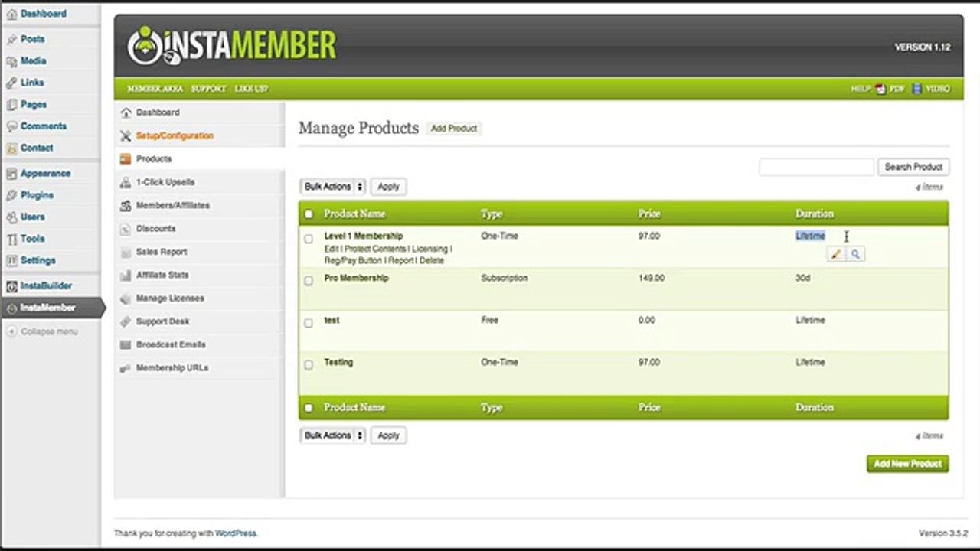Screen dimensions: 980x551
Task: Click the Plugins plug icon
Action: pos(11,195)
